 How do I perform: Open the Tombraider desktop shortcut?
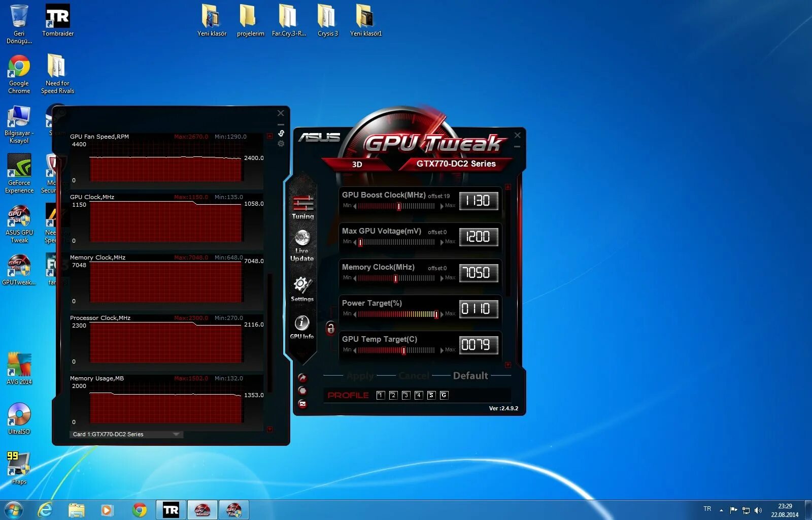coord(58,20)
